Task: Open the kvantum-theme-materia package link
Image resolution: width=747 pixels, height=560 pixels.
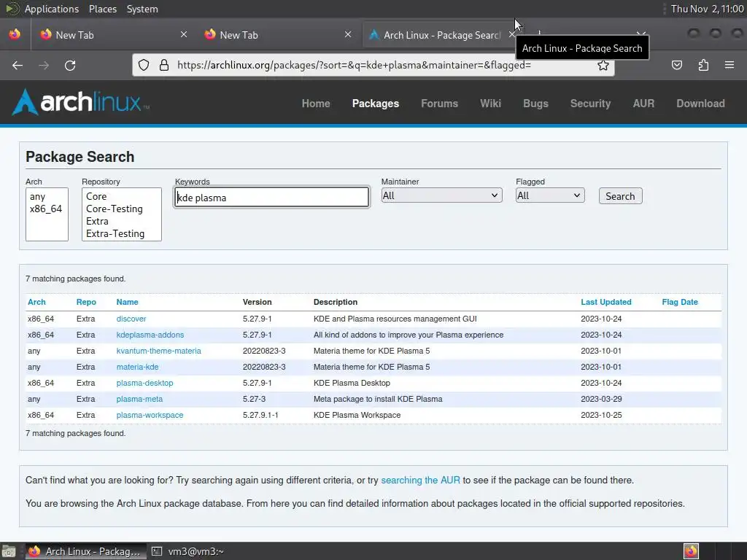Action: (x=158, y=351)
